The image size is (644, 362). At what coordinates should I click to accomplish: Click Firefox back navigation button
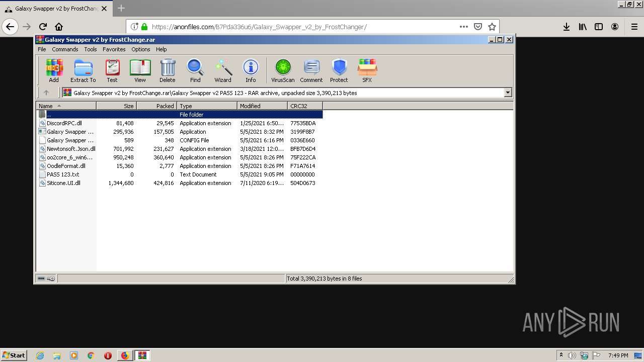pos(10,27)
